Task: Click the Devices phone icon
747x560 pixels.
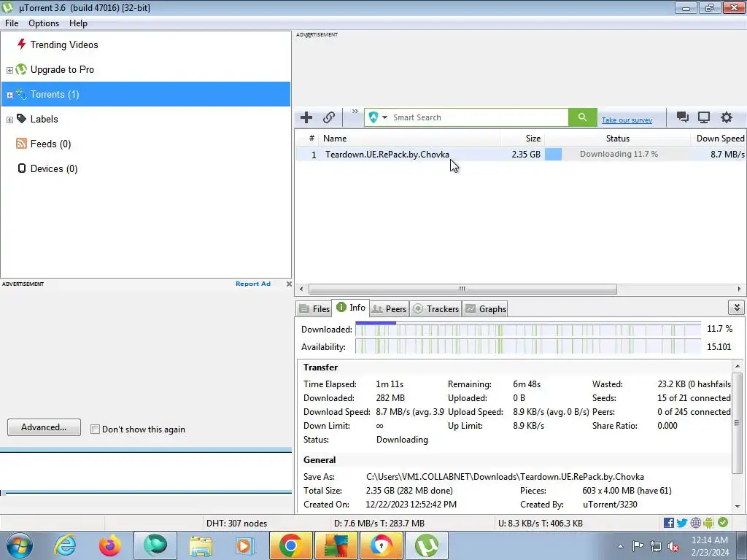Action: [x=21, y=168]
